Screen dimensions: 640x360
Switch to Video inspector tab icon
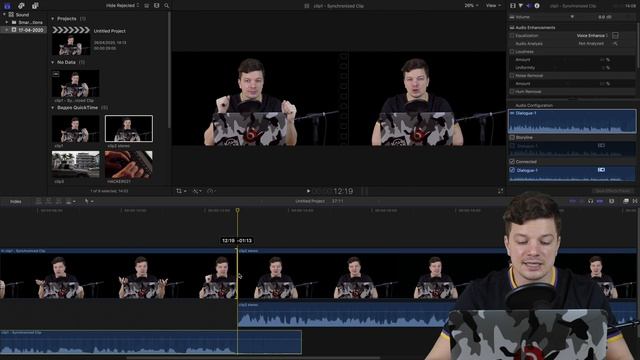click(513, 6)
